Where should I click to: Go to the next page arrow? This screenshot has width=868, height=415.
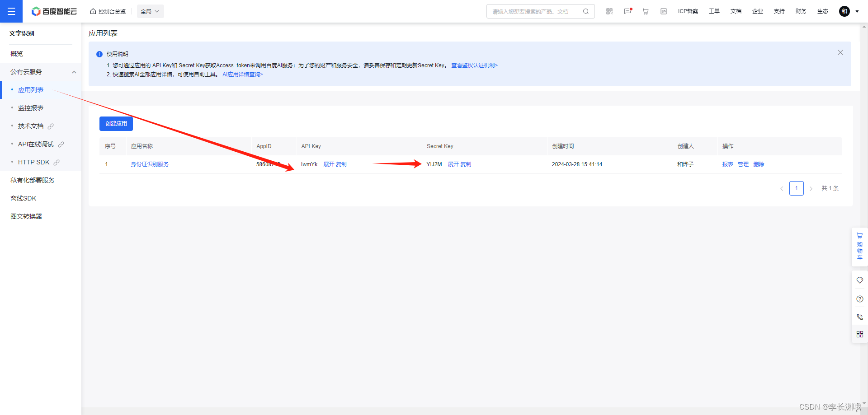click(811, 189)
